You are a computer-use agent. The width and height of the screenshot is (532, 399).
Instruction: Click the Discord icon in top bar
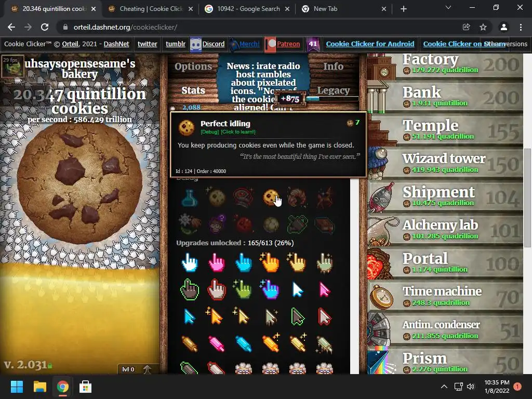pyautogui.click(x=196, y=44)
